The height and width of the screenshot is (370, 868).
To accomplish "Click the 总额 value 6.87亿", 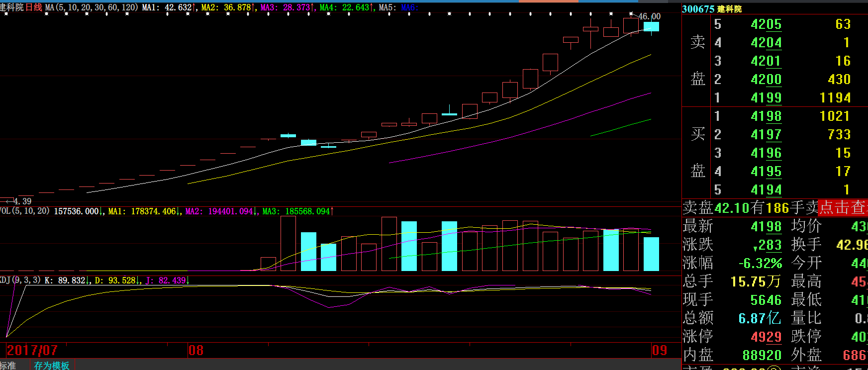I will coord(760,318).
